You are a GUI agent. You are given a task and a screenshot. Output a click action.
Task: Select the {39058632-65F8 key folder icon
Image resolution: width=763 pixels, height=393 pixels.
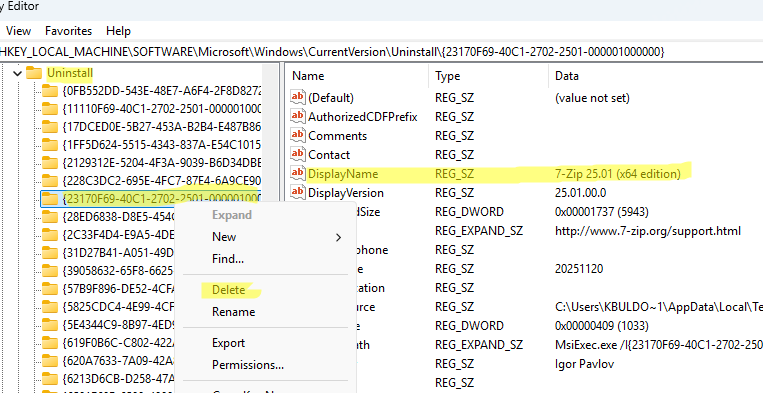pos(50,270)
